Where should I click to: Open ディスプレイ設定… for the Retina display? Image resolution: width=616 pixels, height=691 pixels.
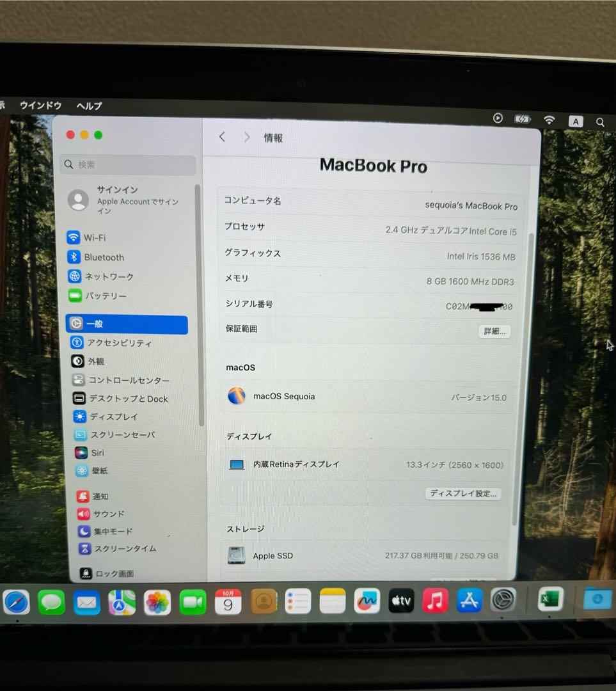pyautogui.click(x=462, y=493)
